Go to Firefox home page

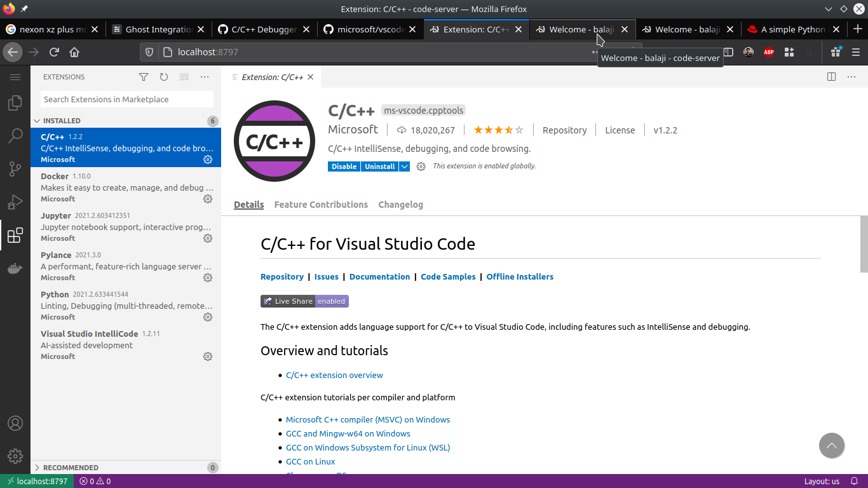pyautogui.click(x=74, y=52)
